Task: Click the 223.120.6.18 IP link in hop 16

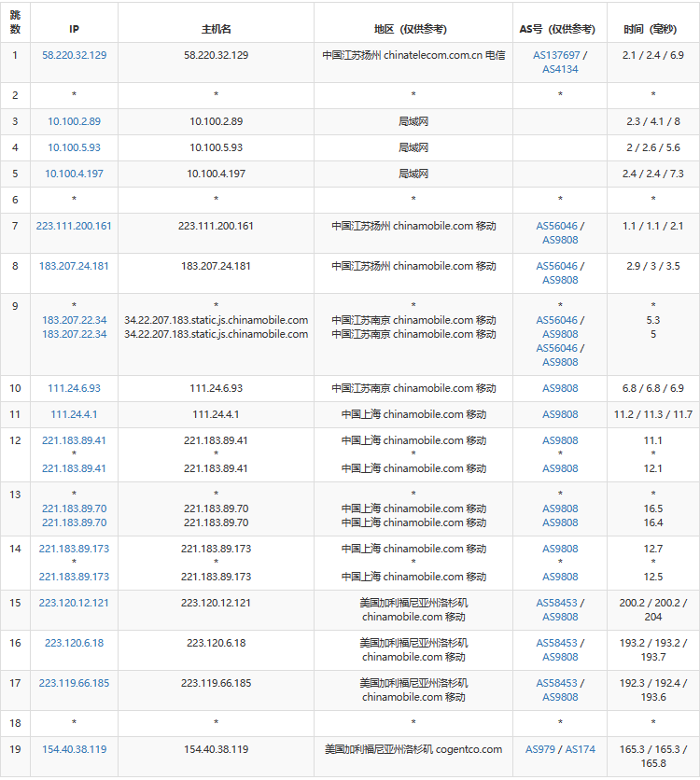Action: [74, 643]
